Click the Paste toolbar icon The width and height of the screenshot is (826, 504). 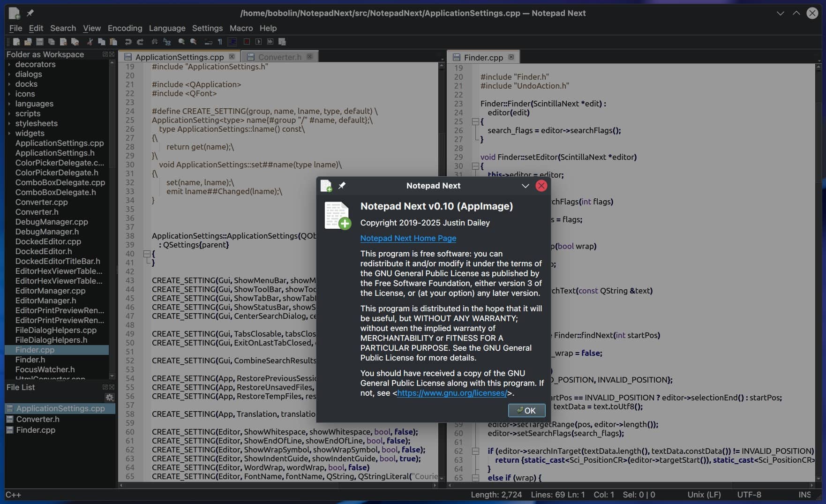click(x=113, y=42)
